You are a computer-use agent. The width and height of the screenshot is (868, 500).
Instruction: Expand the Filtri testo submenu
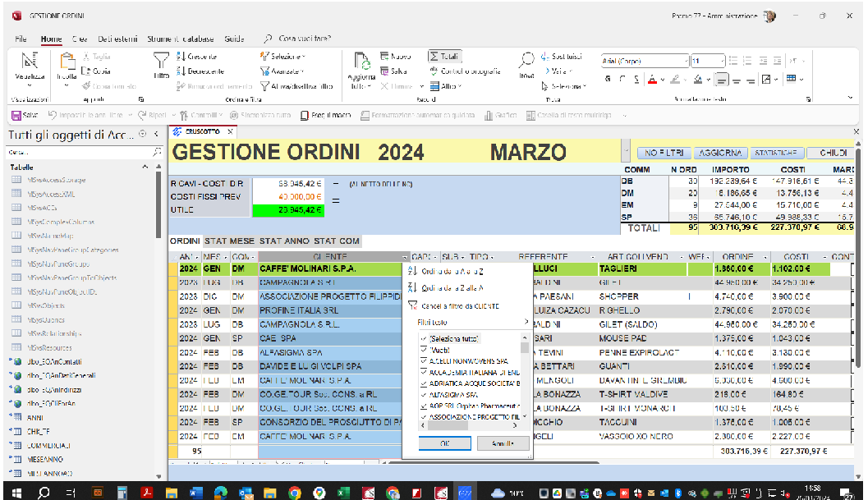[473, 322]
